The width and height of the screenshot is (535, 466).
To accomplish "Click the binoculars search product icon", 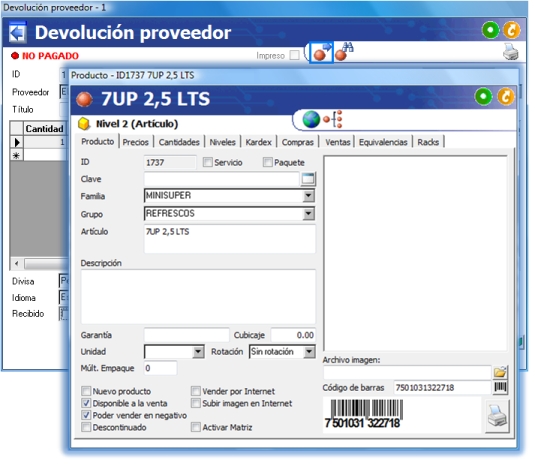I will click(344, 52).
